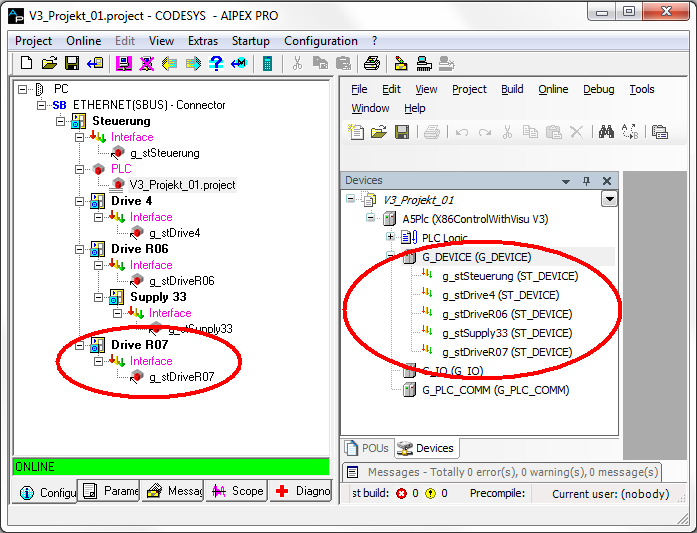Click the magenta login/online toolbar icon
Image resolution: width=697 pixels, height=533 pixels.
click(x=124, y=64)
